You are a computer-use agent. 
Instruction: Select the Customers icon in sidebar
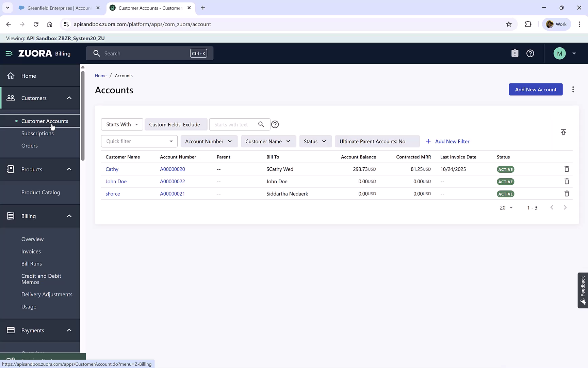click(x=11, y=98)
